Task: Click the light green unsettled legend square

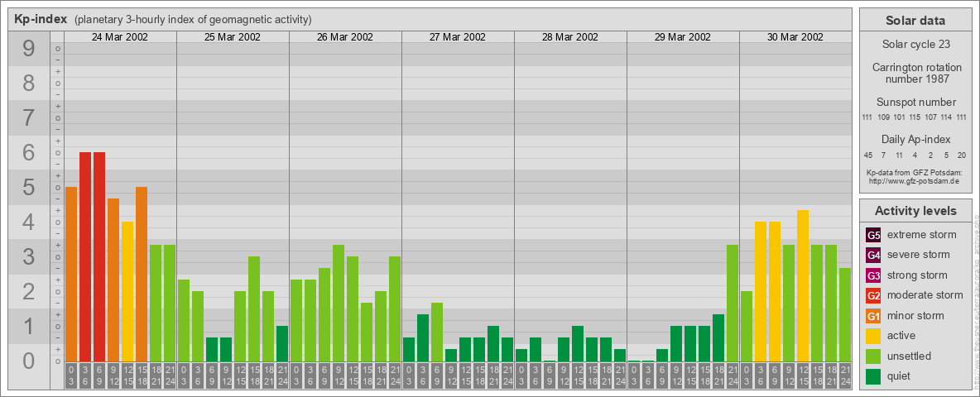Action: coord(873,356)
